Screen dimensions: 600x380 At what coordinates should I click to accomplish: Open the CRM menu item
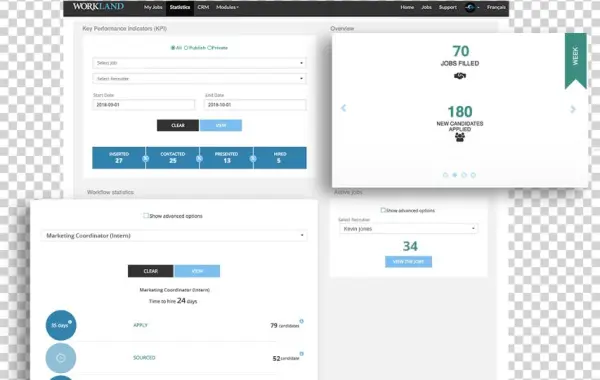pos(203,7)
